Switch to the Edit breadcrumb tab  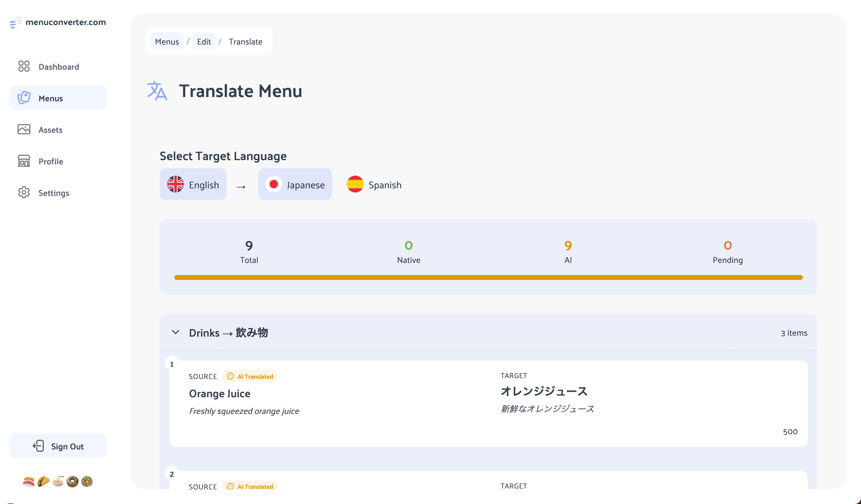click(204, 41)
